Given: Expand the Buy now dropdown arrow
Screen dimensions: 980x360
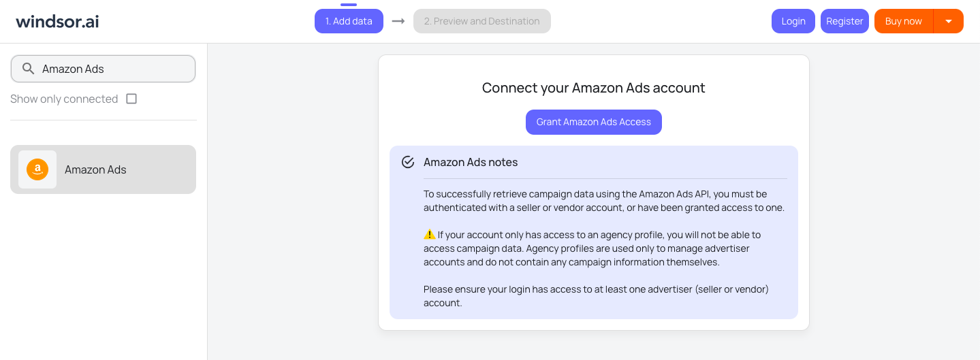Looking at the screenshot, I should tap(948, 21).
